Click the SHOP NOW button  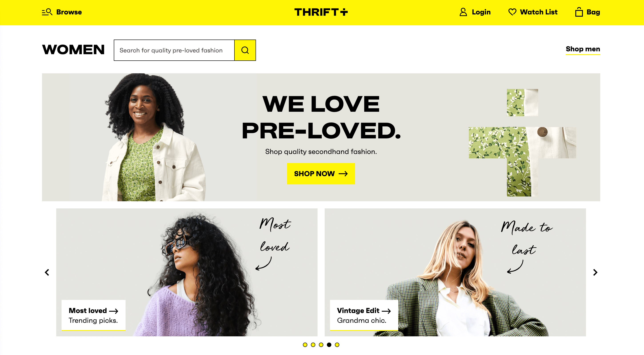321,174
